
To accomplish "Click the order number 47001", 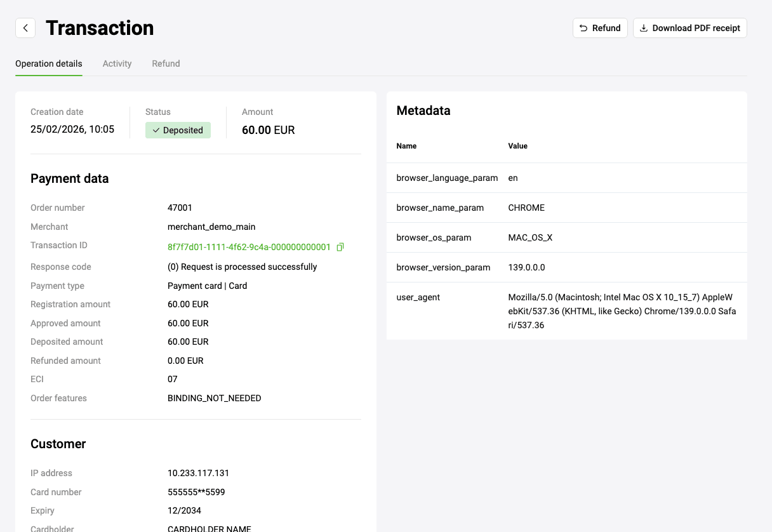I will click(x=180, y=208).
